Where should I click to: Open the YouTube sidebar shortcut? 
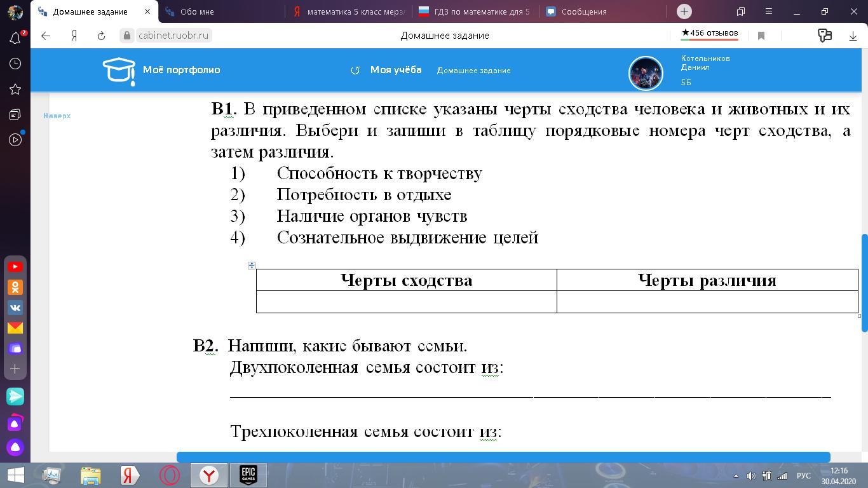[15, 267]
